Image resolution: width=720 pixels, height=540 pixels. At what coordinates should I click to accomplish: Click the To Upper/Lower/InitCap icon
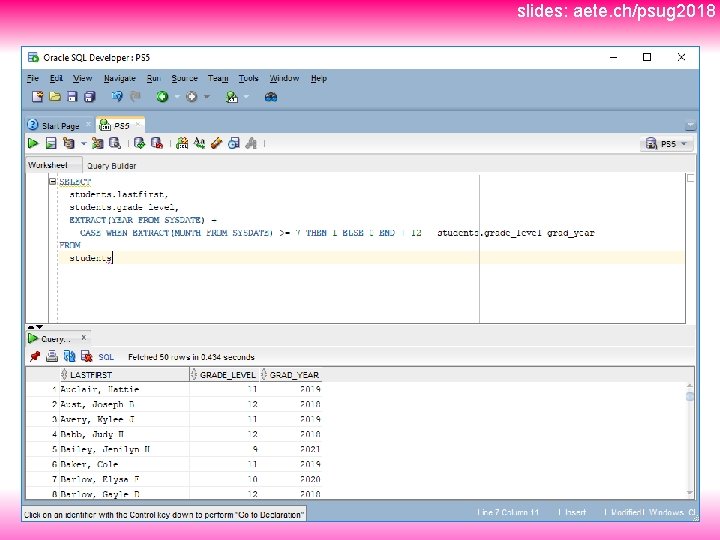click(199, 143)
